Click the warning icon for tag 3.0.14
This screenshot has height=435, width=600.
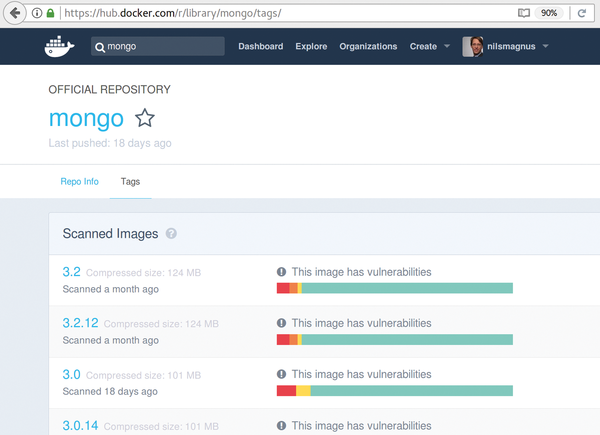click(x=281, y=425)
